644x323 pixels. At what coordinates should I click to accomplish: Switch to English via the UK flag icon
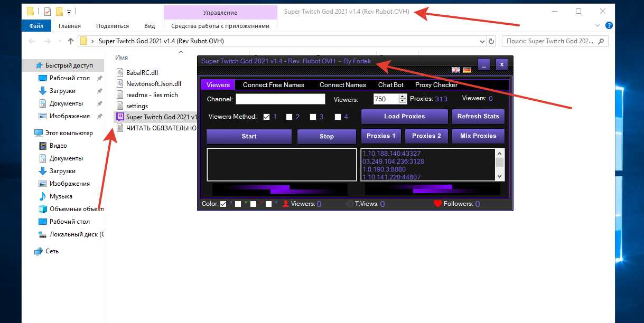455,70
